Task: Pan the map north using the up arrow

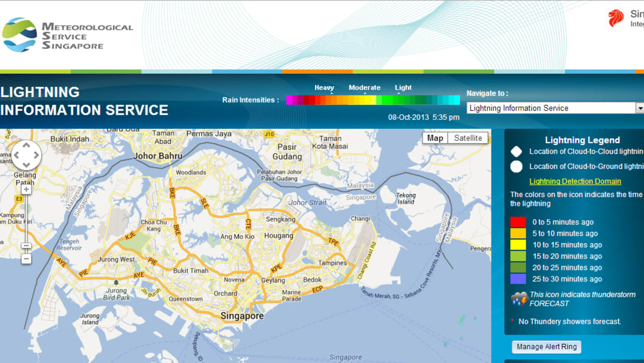Action: tap(26, 146)
